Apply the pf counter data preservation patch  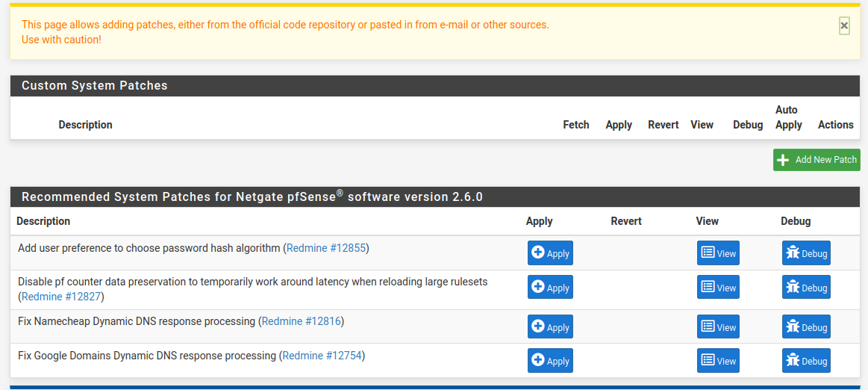pos(550,287)
